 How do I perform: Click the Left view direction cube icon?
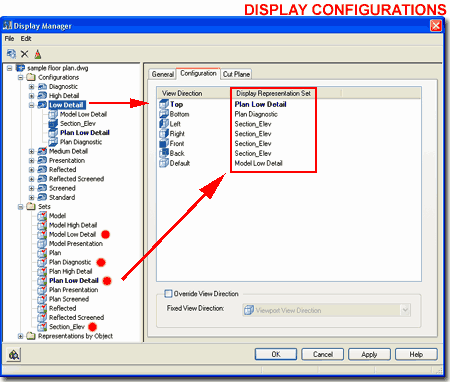point(164,124)
